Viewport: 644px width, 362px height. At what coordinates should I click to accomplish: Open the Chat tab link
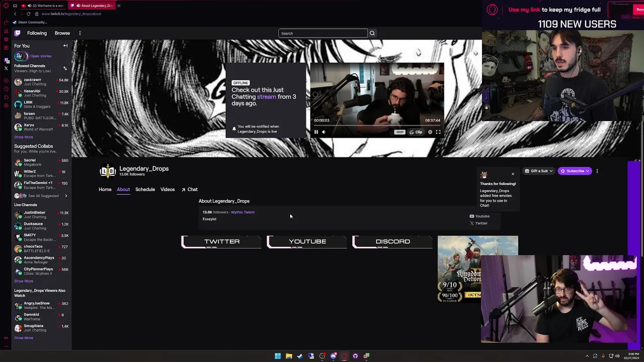pyautogui.click(x=190, y=190)
